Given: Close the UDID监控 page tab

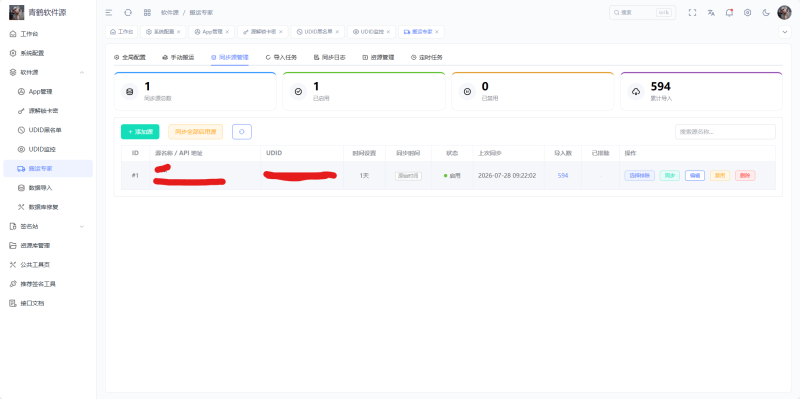Looking at the screenshot, I should (x=388, y=32).
